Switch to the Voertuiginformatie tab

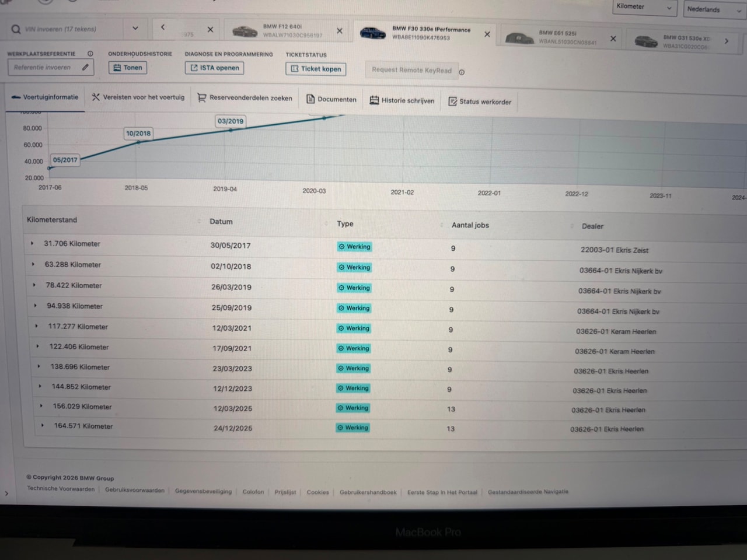[45, 97]
